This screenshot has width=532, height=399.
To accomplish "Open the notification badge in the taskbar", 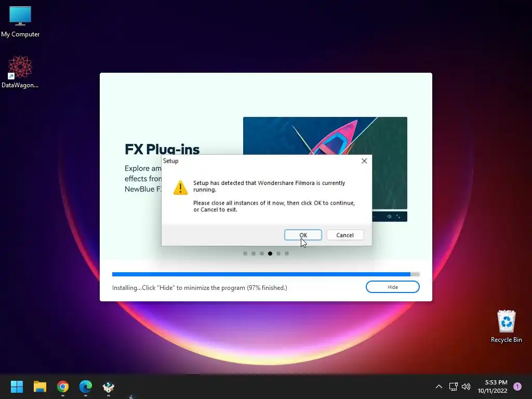I will pos(517,387).
